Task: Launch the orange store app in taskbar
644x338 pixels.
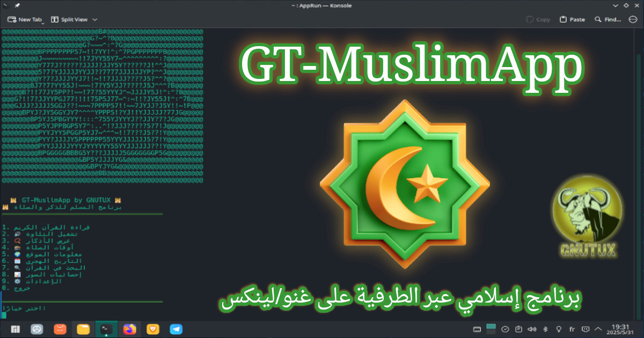Action: [60, 329]
